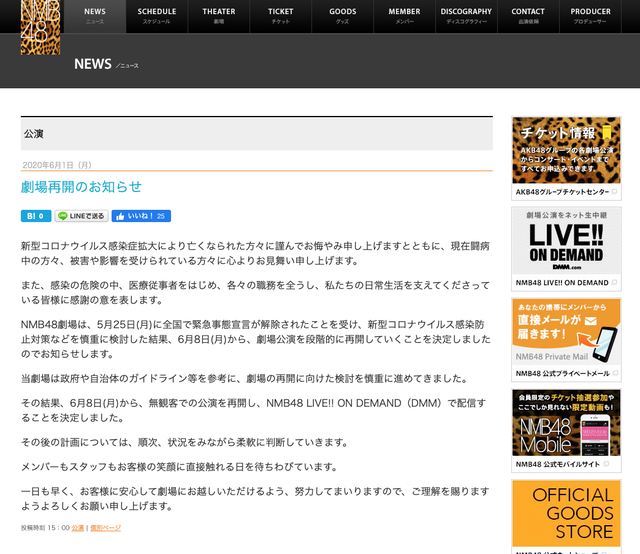Image resolution: width=640 pixels, height=554 pixels.
Task: Go to the THEATER menu tab
Action: [x=219, y=16]
